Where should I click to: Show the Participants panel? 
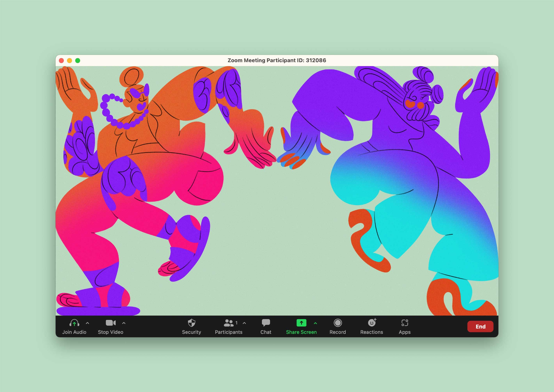click(228, 323)
